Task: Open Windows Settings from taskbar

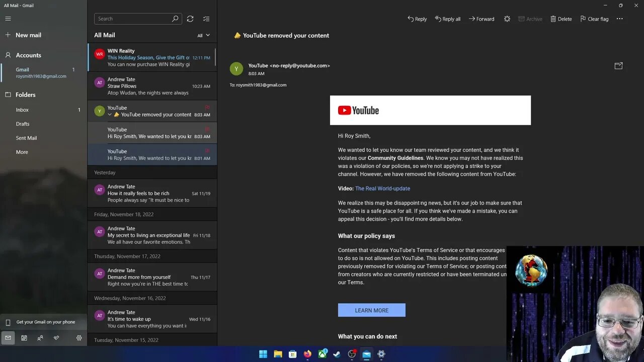Action: coord(381,354)
